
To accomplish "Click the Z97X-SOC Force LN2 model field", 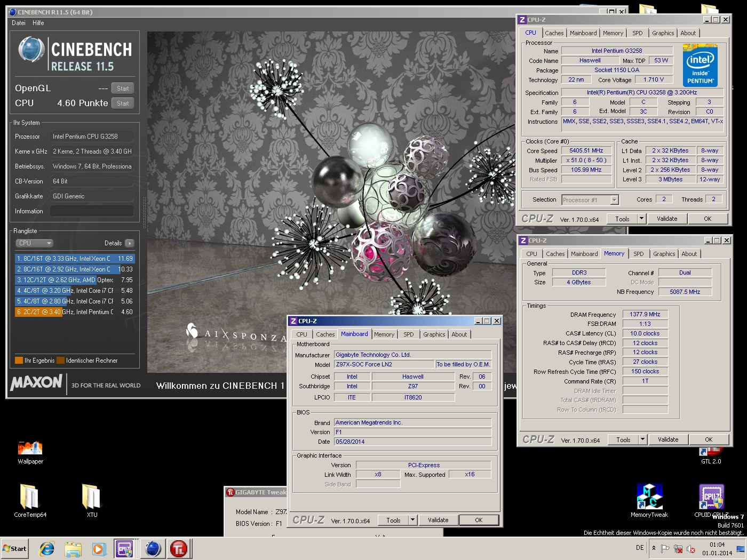I will click(x=385, y=365).
